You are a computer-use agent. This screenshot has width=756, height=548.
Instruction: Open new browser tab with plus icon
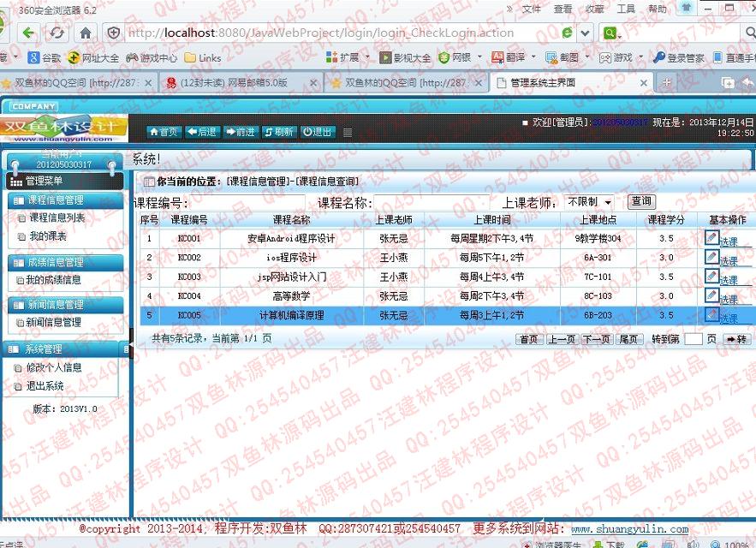(667, 82)
